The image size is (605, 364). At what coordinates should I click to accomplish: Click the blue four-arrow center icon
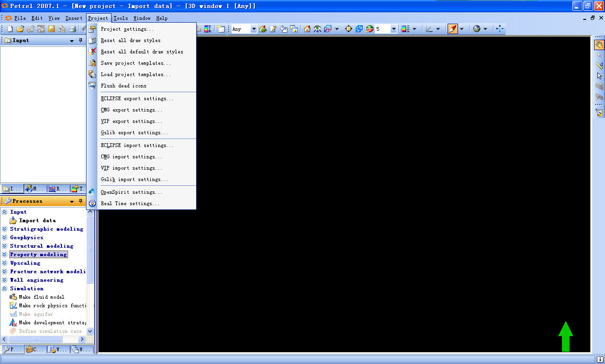tap(500, 29)
